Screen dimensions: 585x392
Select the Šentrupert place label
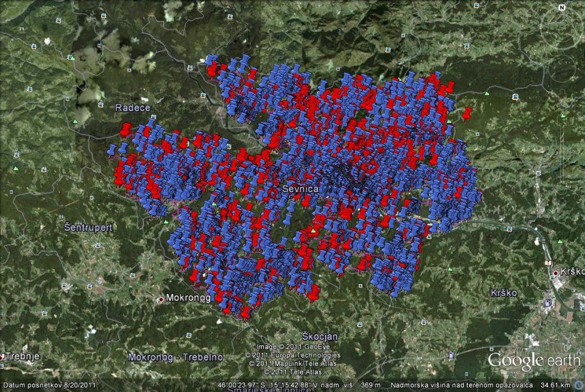[x=88, y=227]
